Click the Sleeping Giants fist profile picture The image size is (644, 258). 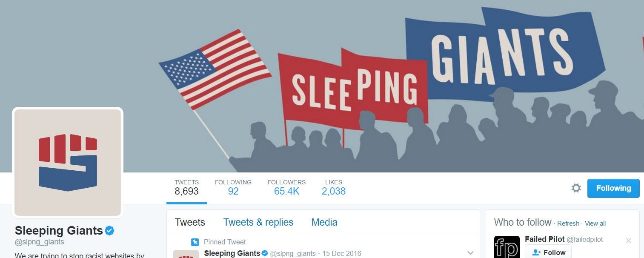[x=68, y=163]
